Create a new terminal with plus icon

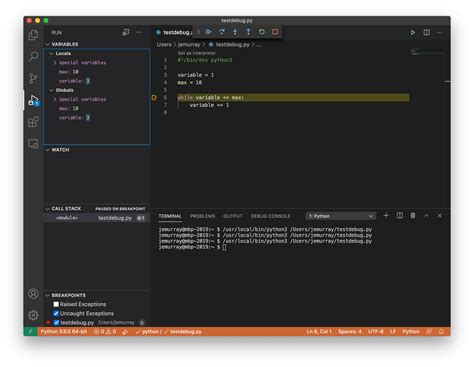[x=386, y=216]
